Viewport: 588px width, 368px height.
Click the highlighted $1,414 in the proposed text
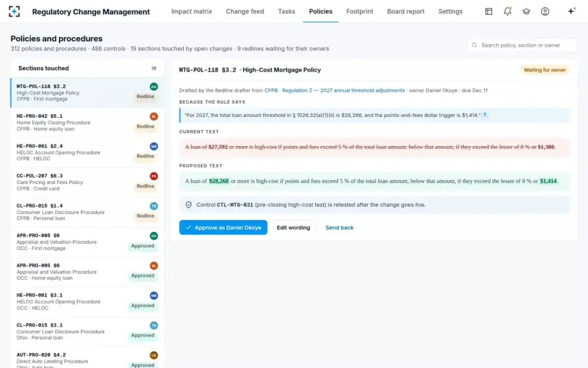(x=548, y=181)
